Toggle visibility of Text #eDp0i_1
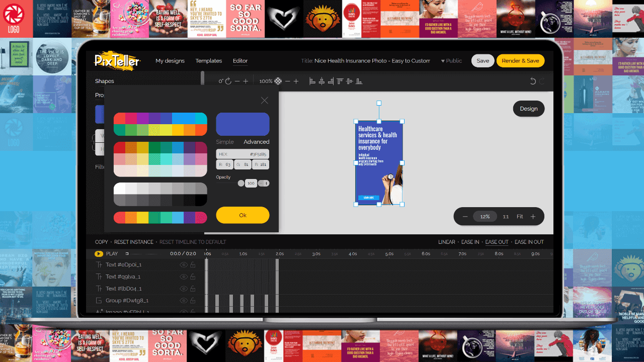Image resolution: width=644 pixels, height=362 pixels. coord(184,264)
